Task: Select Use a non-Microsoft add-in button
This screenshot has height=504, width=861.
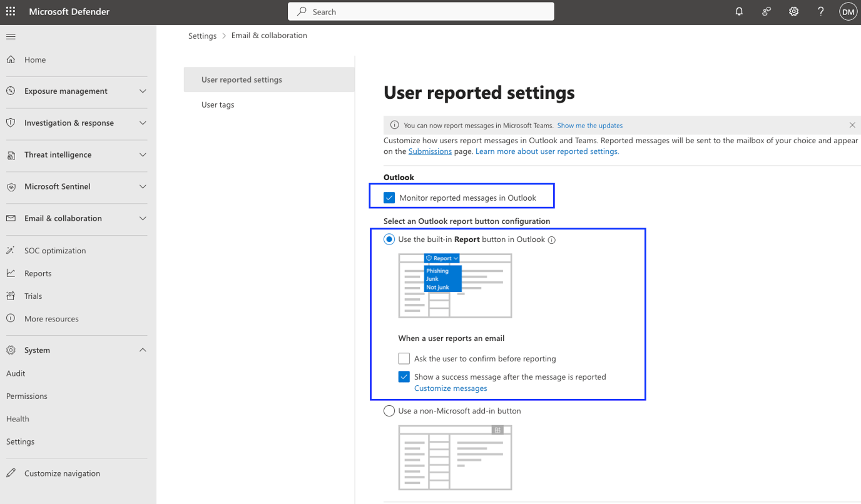Action: [x=389, y=411]
